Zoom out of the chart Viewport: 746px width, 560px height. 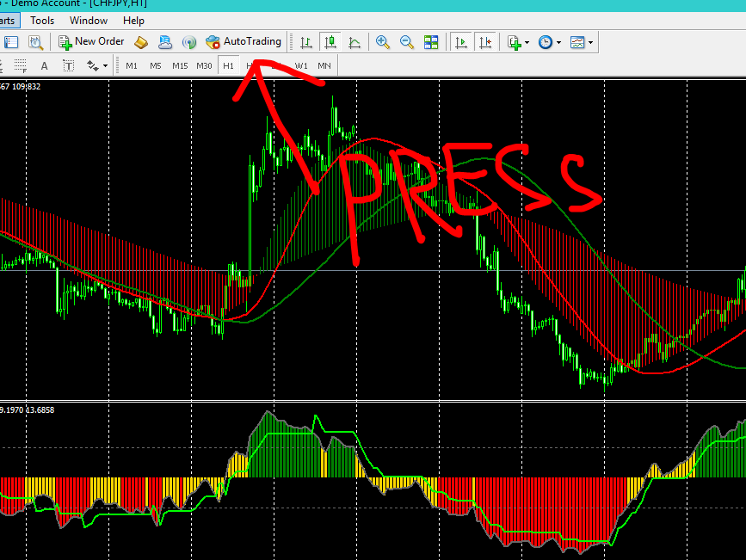pos(407,42)
